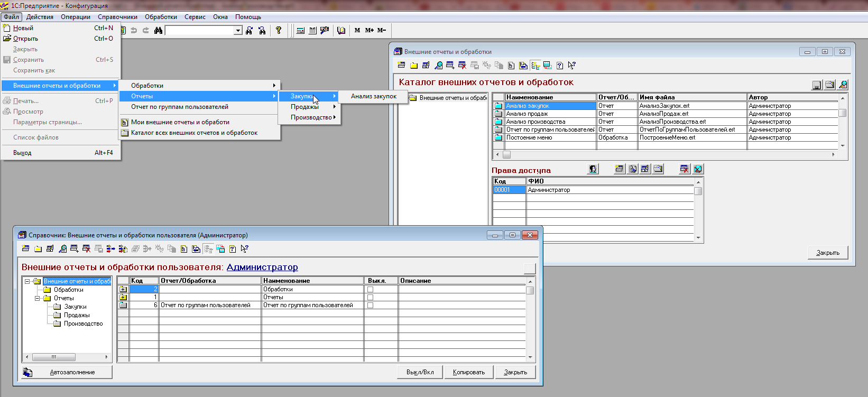Viewport: 868px width, 397px height.
Task: Click the Копировать button
Action: coord(469,372)
